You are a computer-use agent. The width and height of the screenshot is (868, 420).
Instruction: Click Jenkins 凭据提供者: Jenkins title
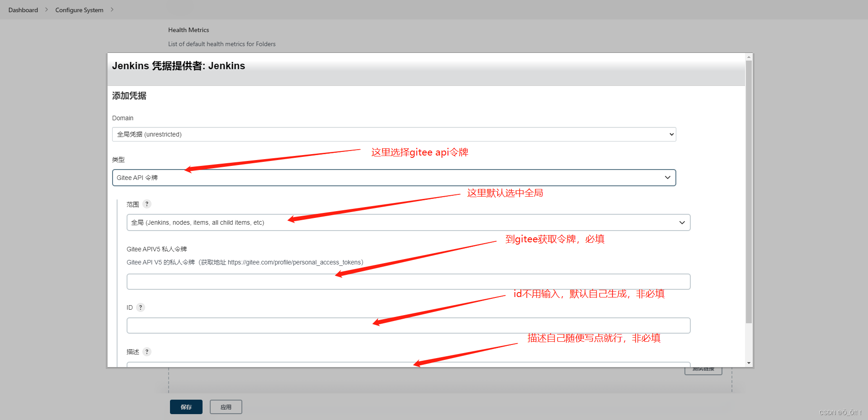(x=179, y=66)
